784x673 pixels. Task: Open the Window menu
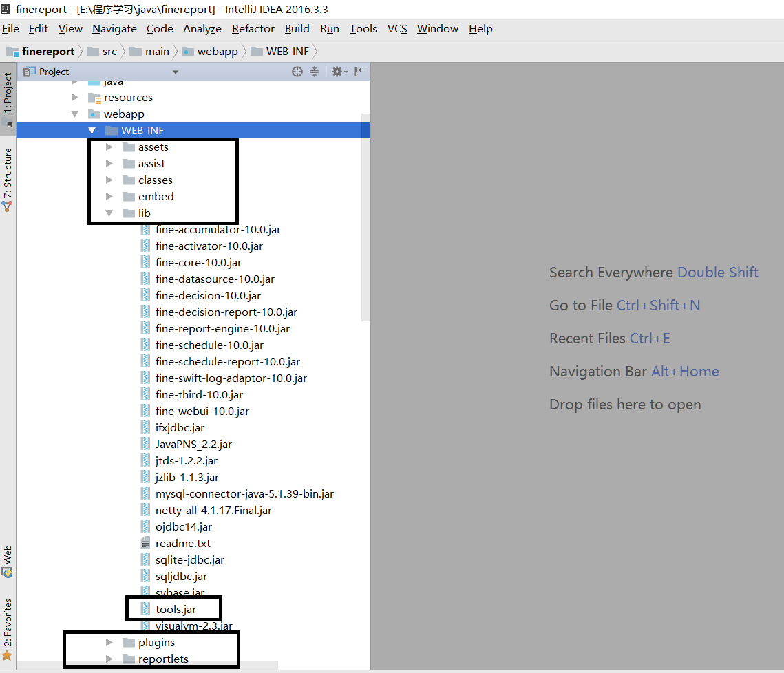pos(438,28)
